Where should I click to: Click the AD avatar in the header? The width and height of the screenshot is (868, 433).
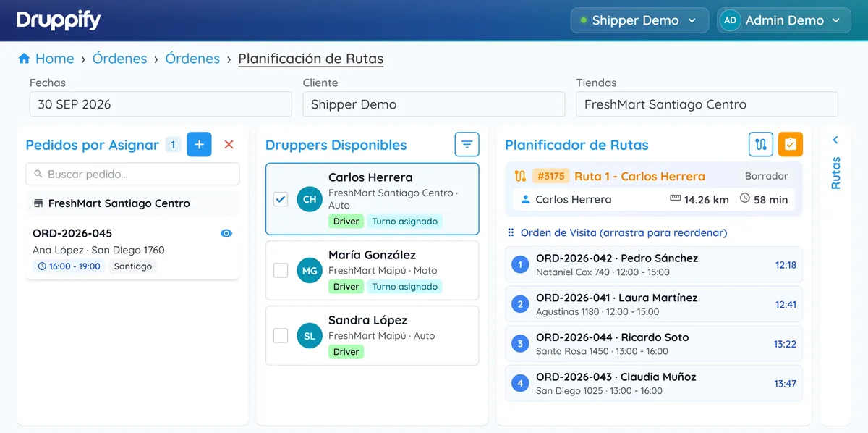coord(731,20)
